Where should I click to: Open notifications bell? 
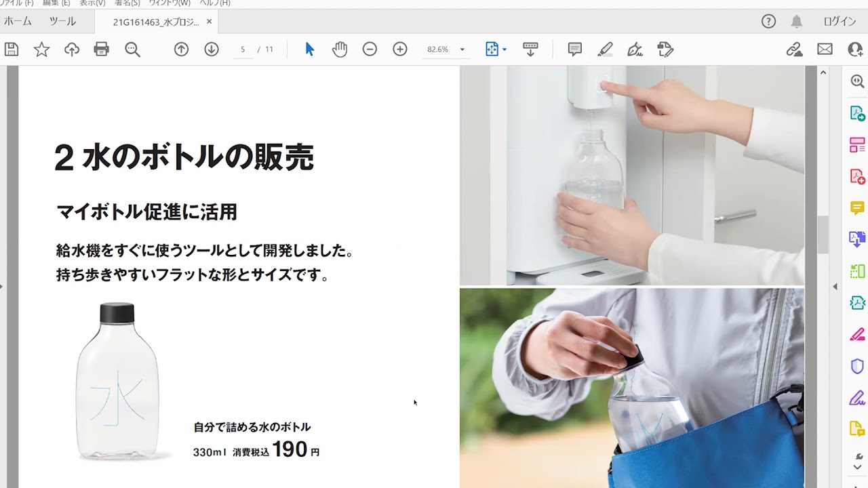point(797,22)
